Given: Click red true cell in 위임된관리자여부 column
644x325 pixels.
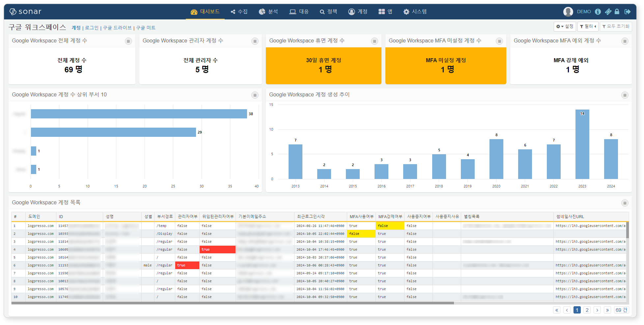Looking at the screenshot, I should [217, 249].
